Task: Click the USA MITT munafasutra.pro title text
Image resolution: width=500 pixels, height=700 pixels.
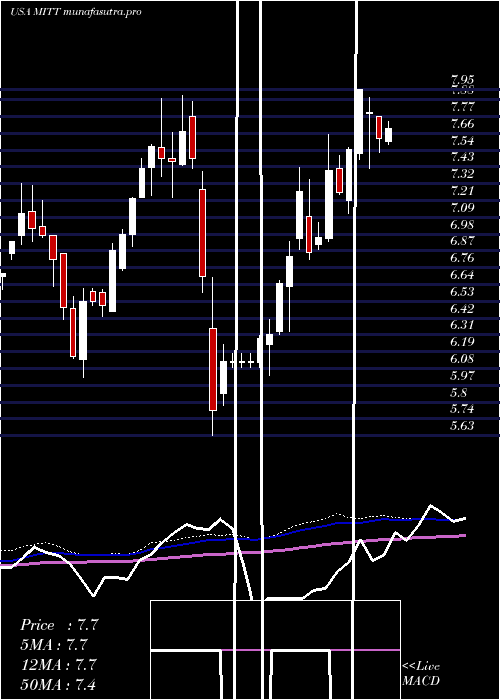Action: (75, 12)
